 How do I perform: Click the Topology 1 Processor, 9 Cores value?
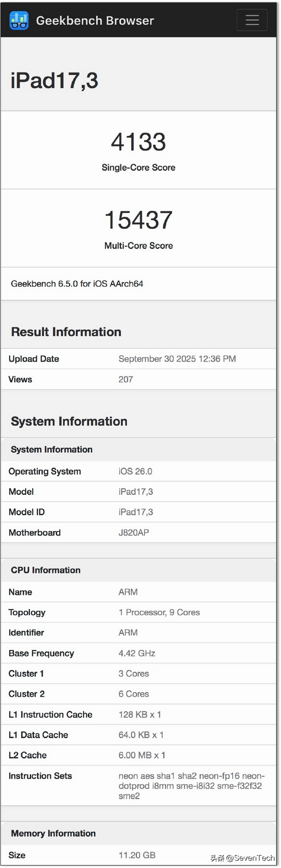[x=159, y=612]
